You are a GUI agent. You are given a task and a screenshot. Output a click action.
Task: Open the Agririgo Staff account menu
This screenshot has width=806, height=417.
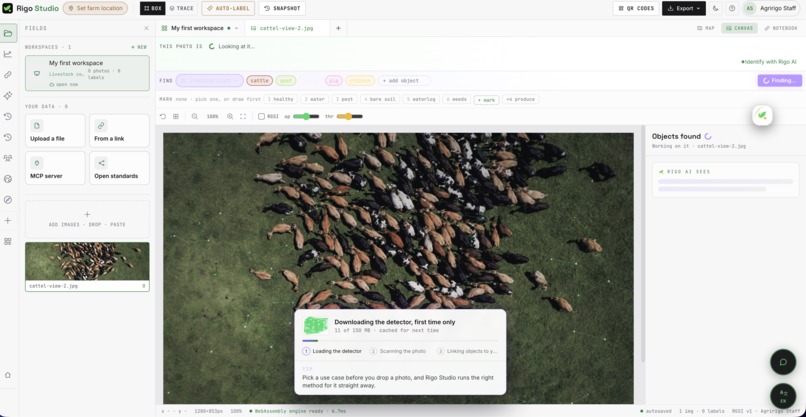point(771,8)
